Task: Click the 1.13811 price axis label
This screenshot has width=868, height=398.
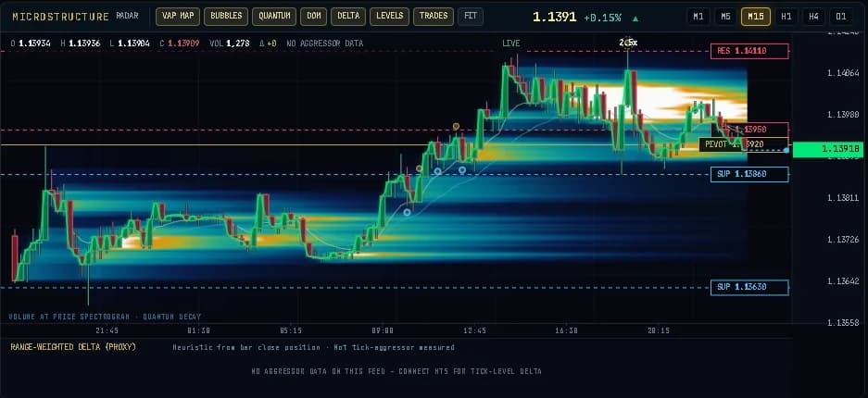Action: coord(843,198)
